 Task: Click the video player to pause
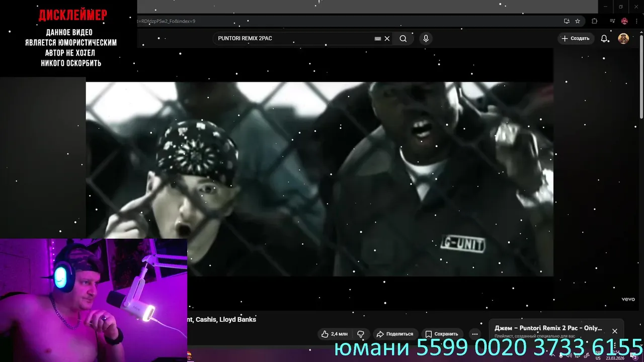[319, 179]
